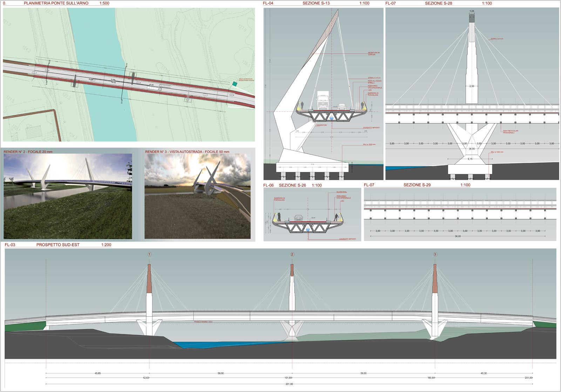The height and width of the screenshot is (392, 561).
Task: Click the 'PALI ø 1000 mm' annotation in section S-13
Action: [x=369, y=144]
